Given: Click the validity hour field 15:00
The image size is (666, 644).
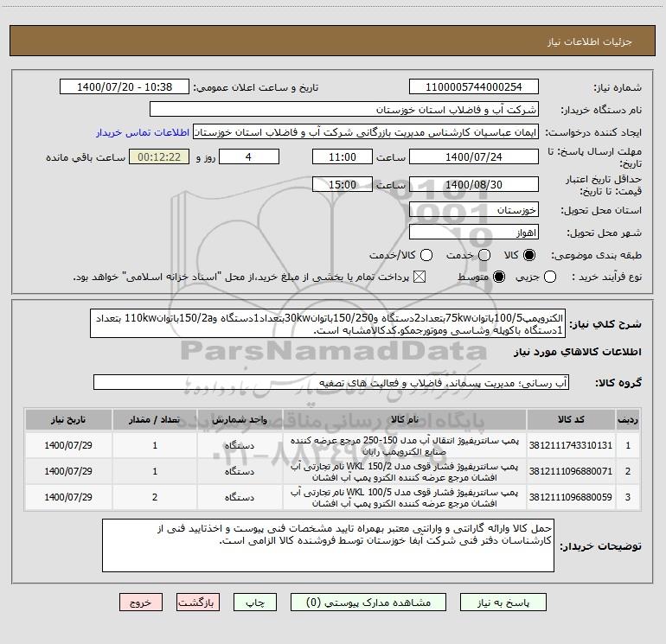Looking at the screenshot, I should 343,185.
